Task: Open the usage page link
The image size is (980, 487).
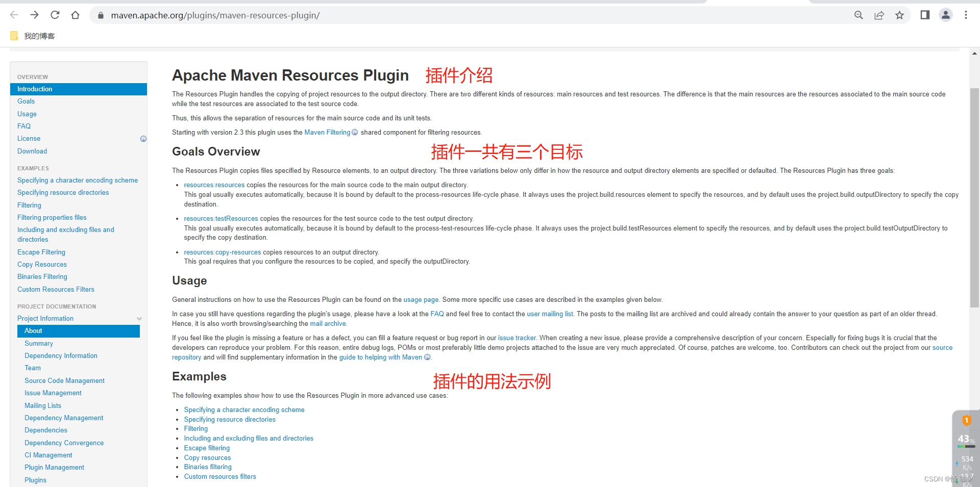Action: pyautogui.click(x=421, y=300)
